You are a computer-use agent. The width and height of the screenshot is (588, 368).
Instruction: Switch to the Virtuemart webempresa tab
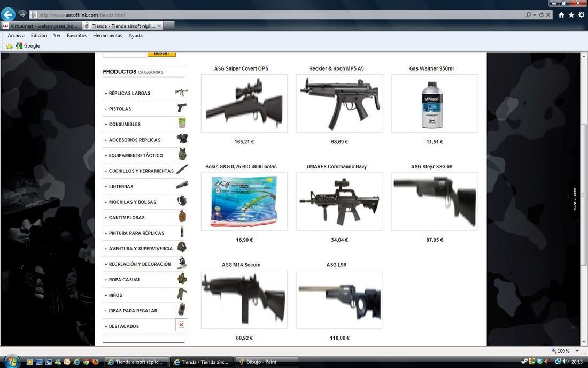41,26
